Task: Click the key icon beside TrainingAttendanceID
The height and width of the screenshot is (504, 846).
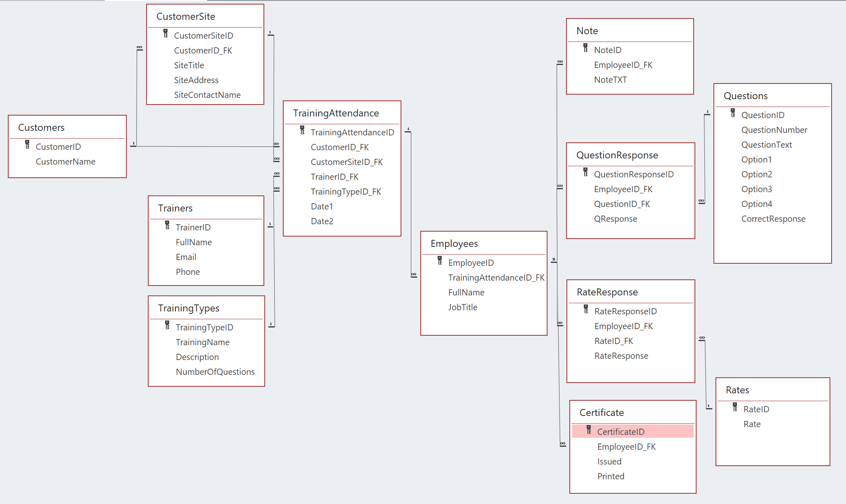Action: click(x=302, y=130)
